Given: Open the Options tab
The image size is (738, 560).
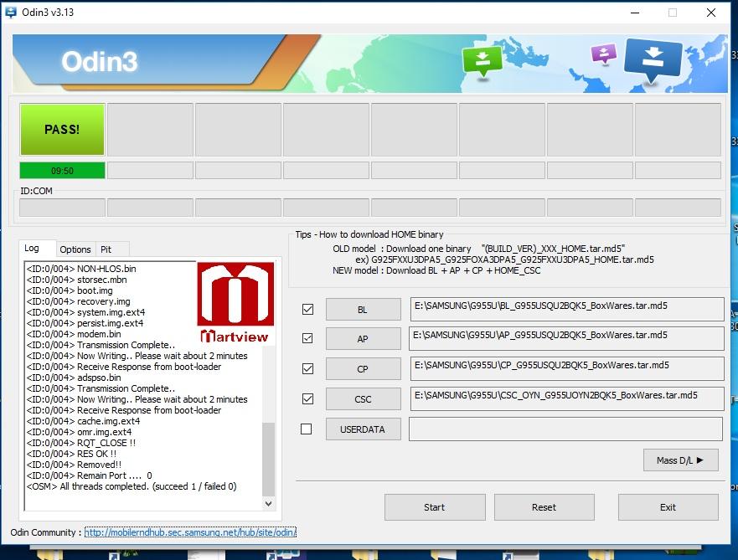Looking at the screenshot, I should pos(75,249).
